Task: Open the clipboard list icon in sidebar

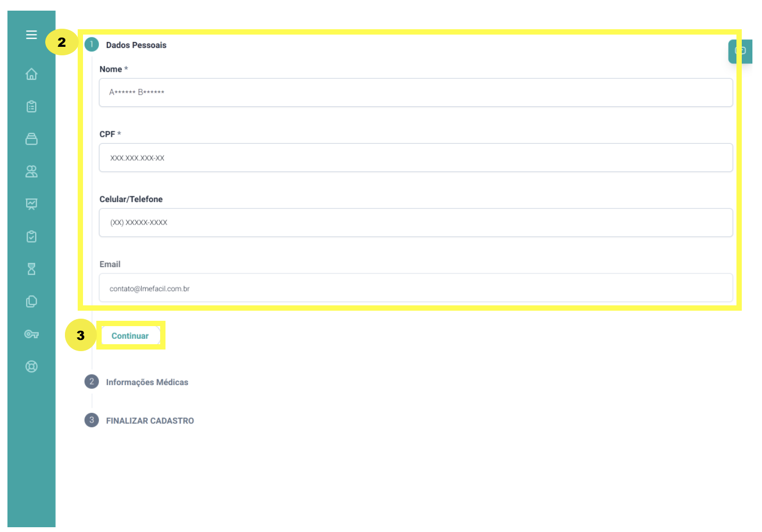Action: [x=31, y=106]
